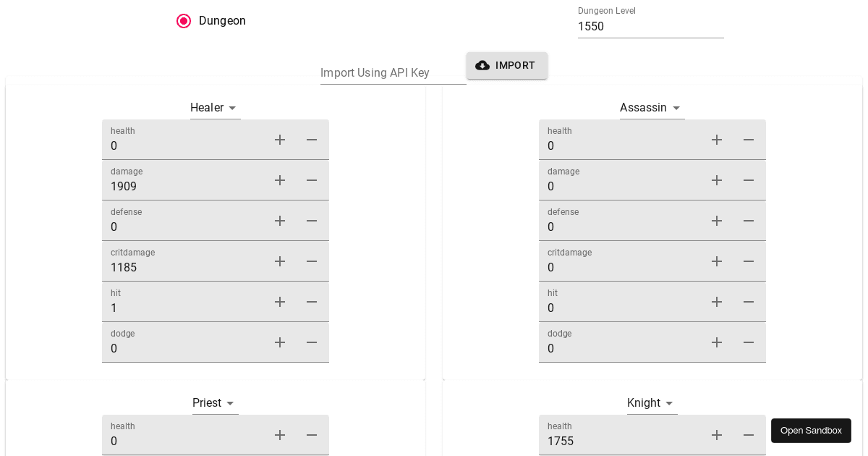Open the Healer class dropdown
868x456 pixels.
pos(215,108)
